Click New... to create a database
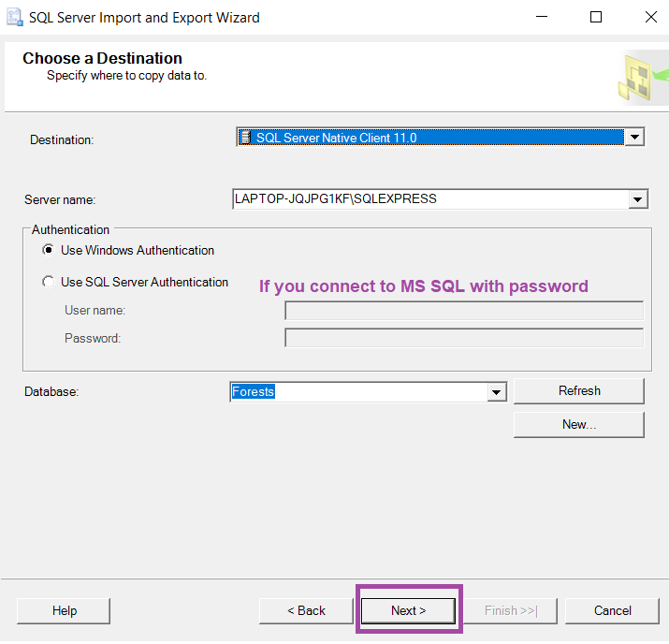The width and height of the screenshot is (669, 644). pos(578,425)
